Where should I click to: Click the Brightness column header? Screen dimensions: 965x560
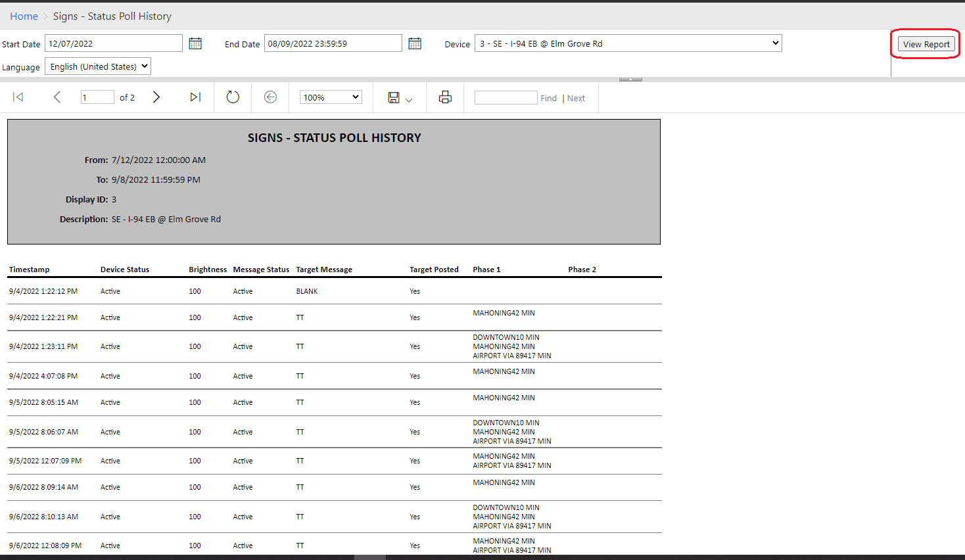(208, 269)
